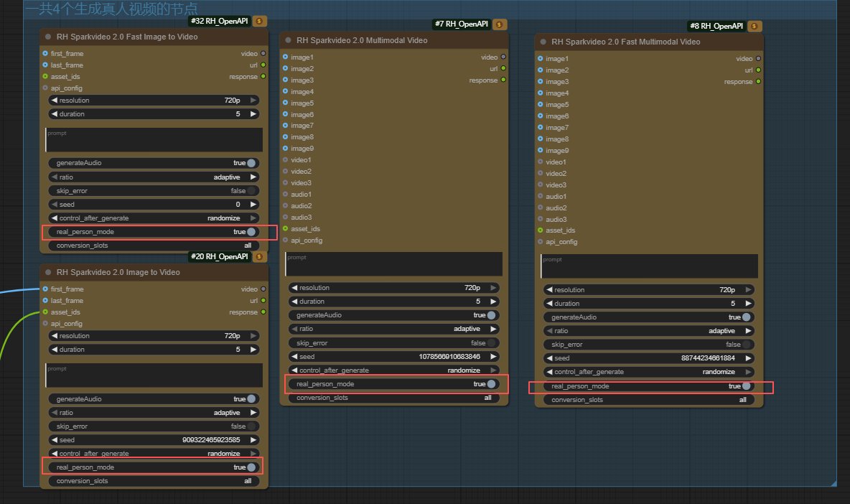Increase duration with right arrow on node #8
This screenshot has width=850, height=504.
pos(748,304)
